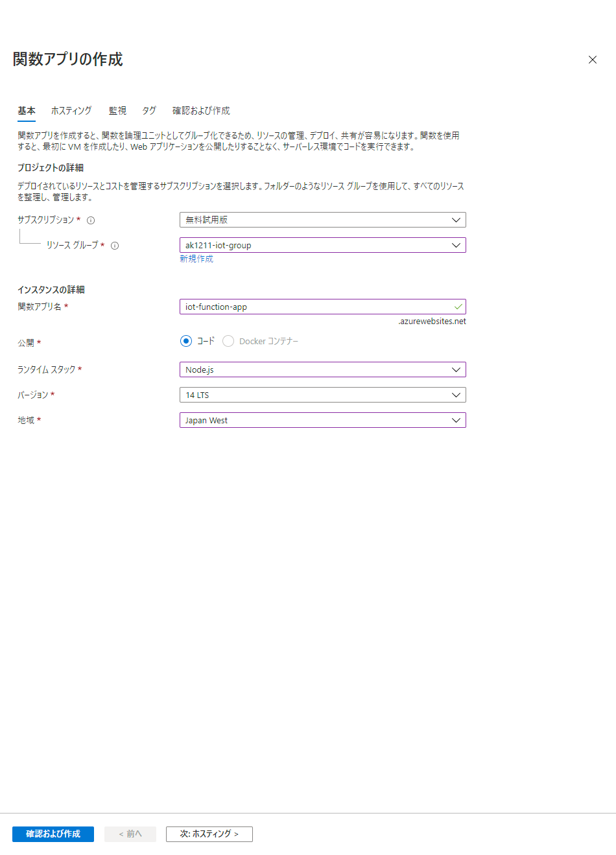Screen dimensions: 616x855
Task: Select the 基本 tab
Action: tap(27, 111)
